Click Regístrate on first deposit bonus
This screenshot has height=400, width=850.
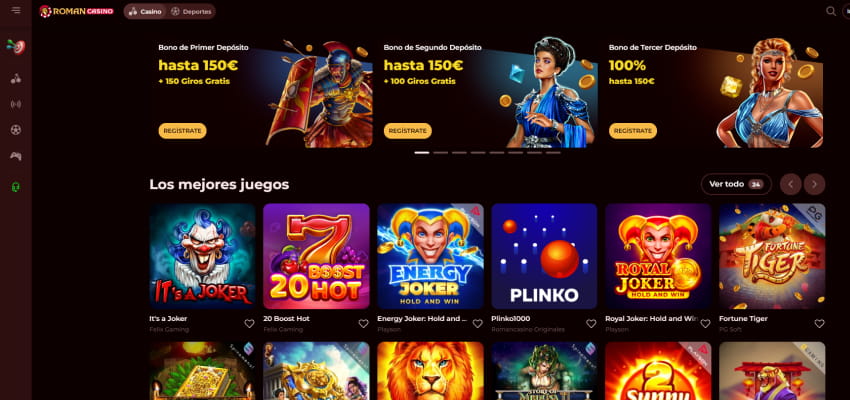182,131
